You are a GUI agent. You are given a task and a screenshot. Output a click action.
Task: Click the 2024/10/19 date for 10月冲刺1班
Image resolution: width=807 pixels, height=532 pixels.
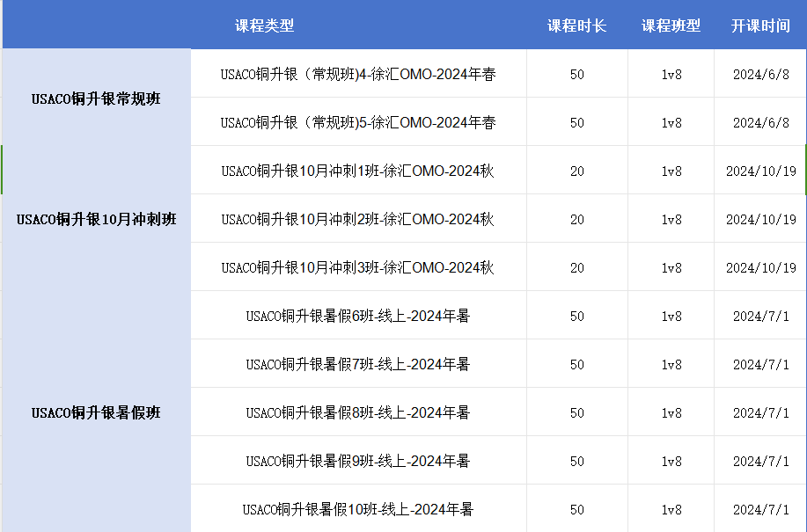click(x=760, y=171)
